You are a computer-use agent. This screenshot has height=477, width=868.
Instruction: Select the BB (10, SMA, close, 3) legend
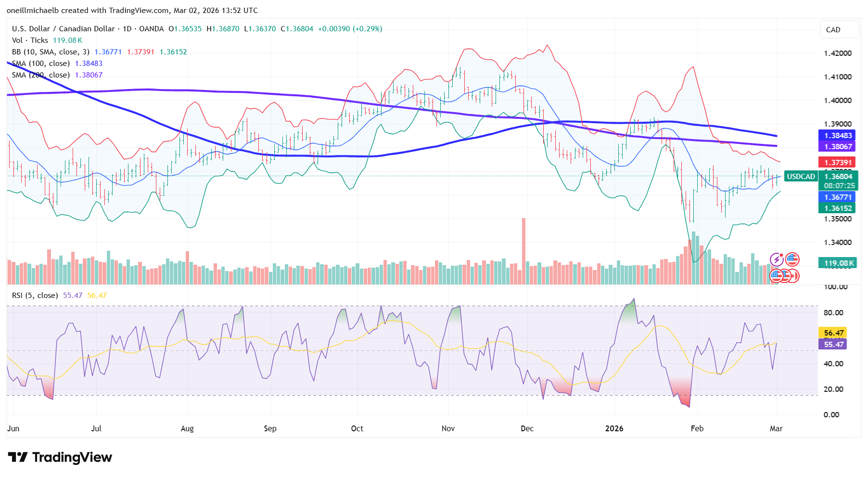coord(51,52)
